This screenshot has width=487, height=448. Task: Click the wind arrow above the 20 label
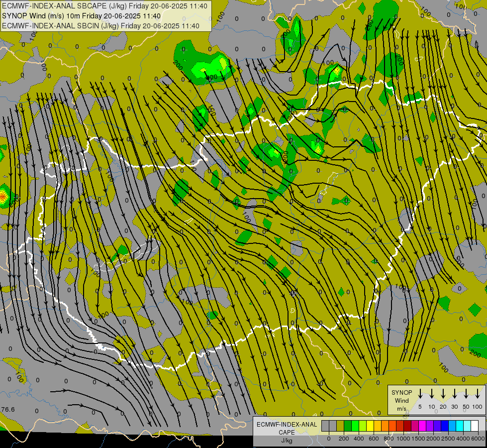click(x=443, y=394)
